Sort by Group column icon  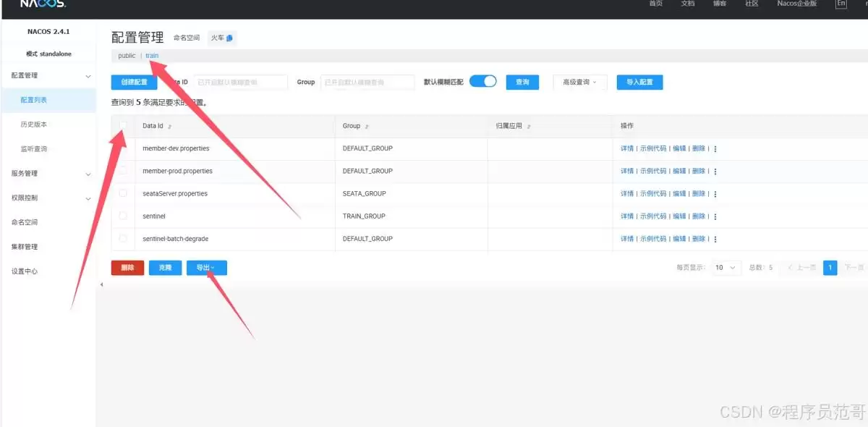point(367,126)
